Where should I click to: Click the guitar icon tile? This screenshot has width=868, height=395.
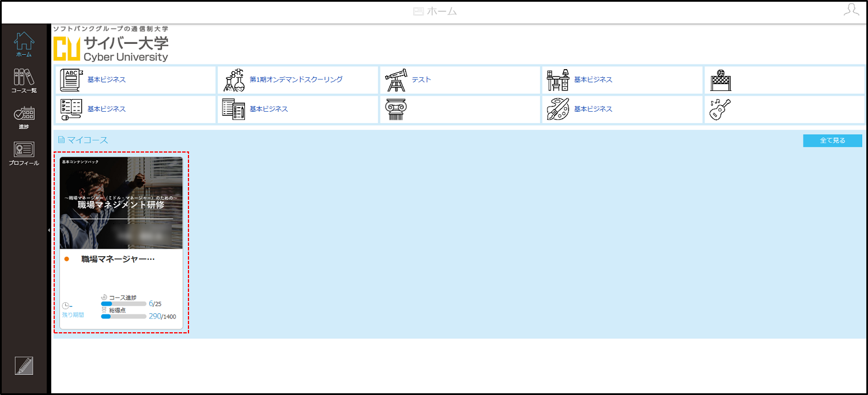tap(720, 109)
